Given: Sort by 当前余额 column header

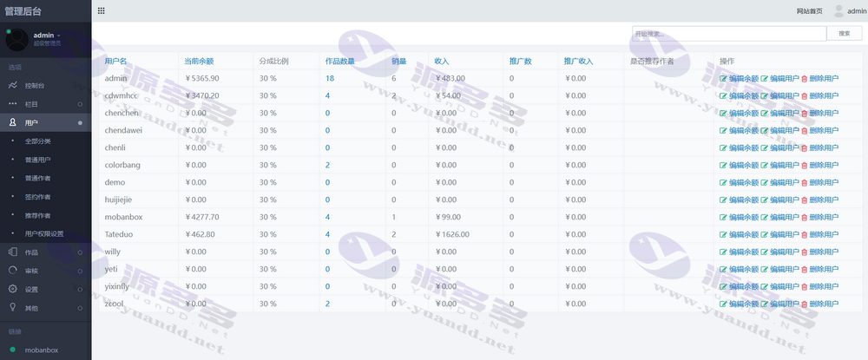Looking at the screenshot, I should [x=199, y=62].
